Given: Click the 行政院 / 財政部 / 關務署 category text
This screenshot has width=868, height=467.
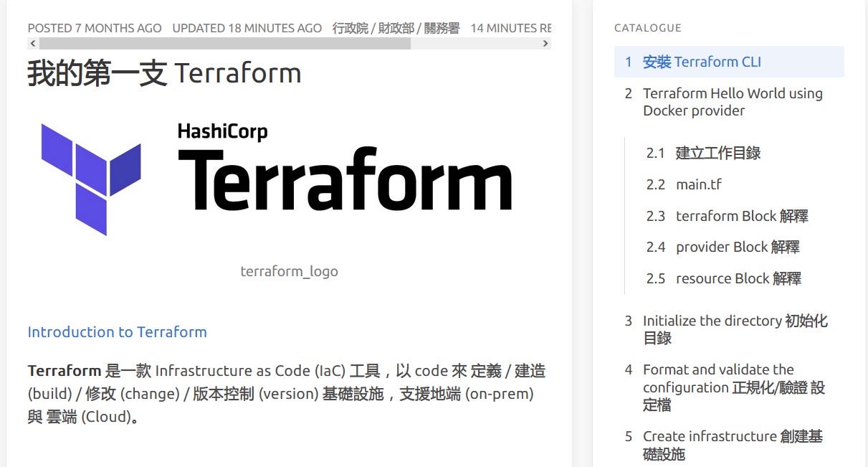Looking at the screenshot, I should tap(396, 28).
